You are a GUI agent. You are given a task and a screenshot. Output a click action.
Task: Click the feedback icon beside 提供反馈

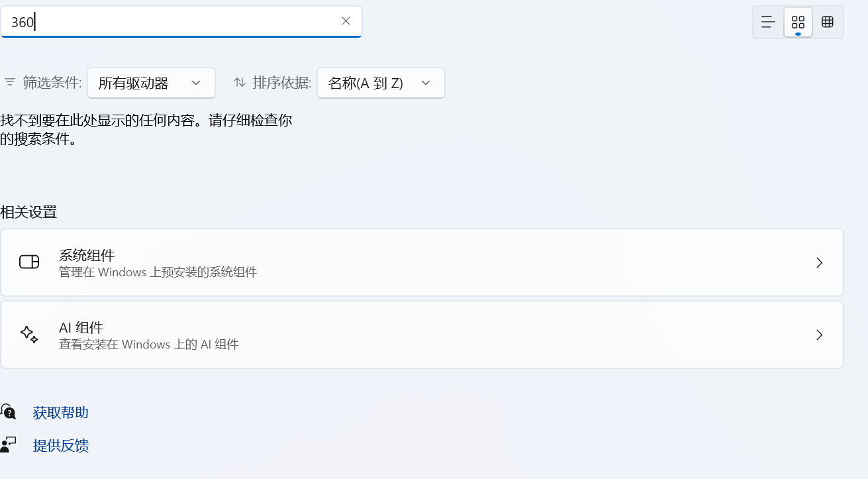click(8, 445)
